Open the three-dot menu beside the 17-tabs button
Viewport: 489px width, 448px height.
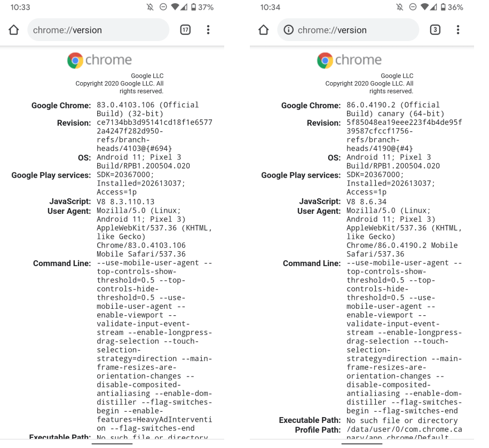[208, 30]
